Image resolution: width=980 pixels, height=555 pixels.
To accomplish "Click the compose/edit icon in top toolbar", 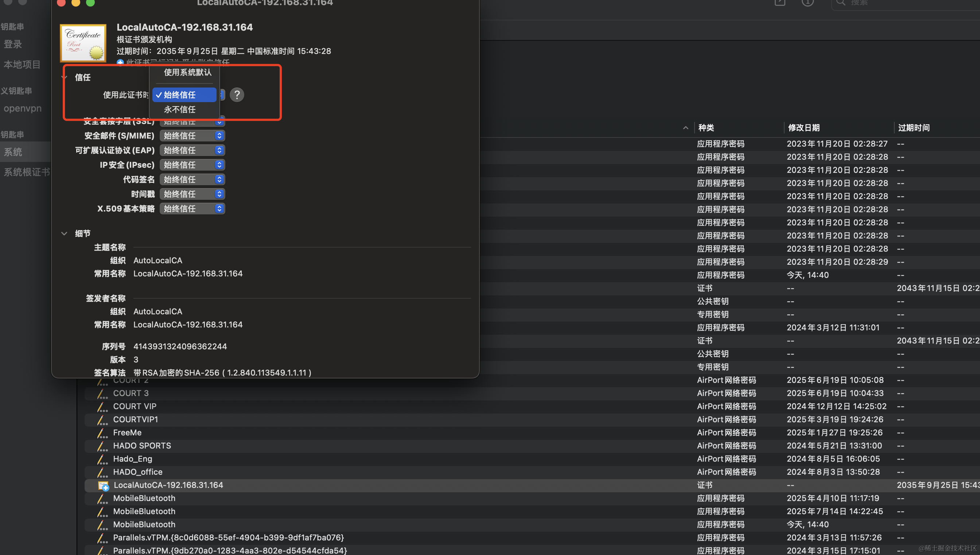I will (779, 3).
